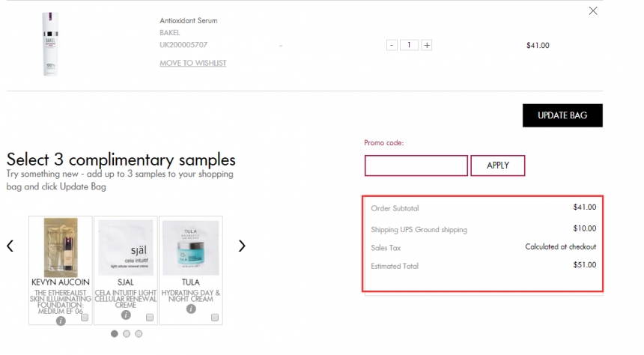
Task: Go to first samples carousel page dot
Action: click(114, 333)
